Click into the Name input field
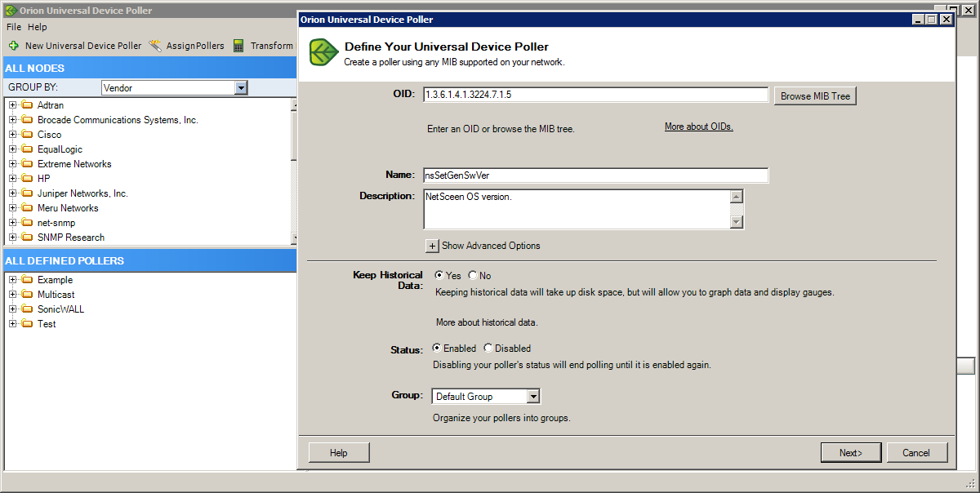This screenshot has width=980, height=493. click(x=595, y=175)
